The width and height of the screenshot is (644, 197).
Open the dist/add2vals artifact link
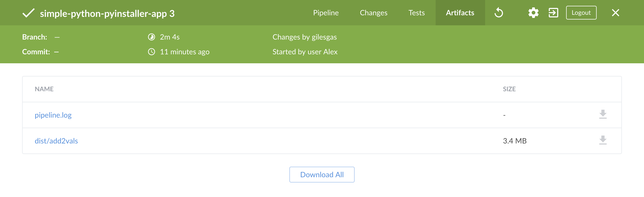pos(56,141)
